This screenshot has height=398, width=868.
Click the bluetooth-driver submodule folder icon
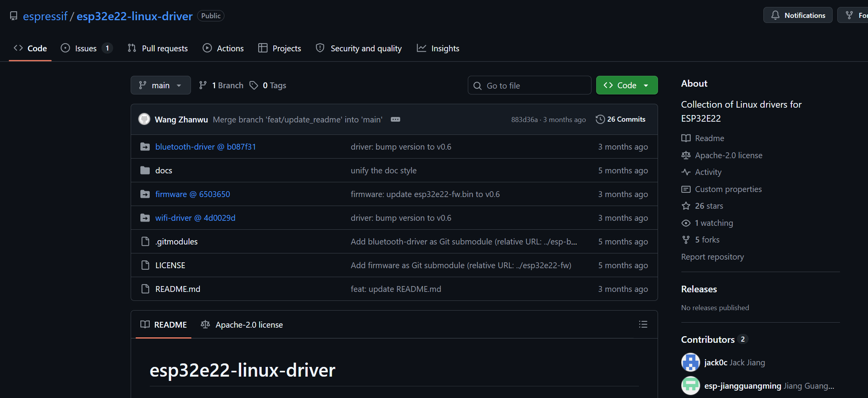(x=145, y=147)
